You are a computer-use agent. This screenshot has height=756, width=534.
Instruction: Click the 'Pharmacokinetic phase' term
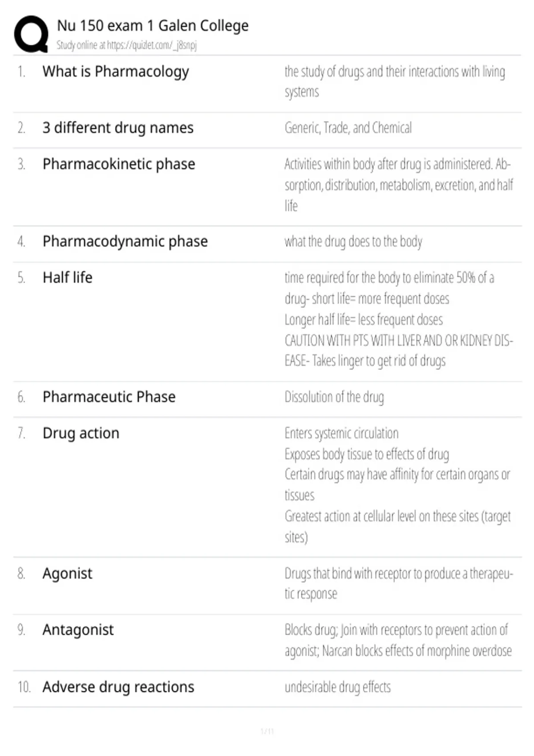click(x=119, y=164)
